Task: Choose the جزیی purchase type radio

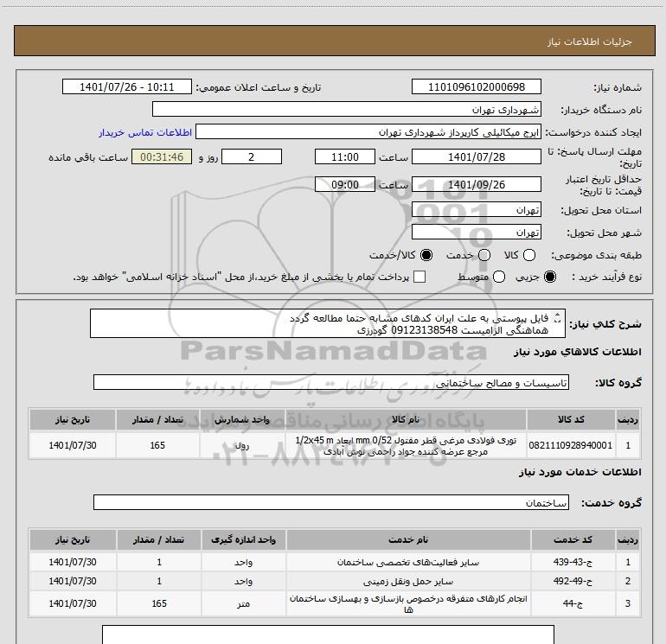Action: coord(550,277)
